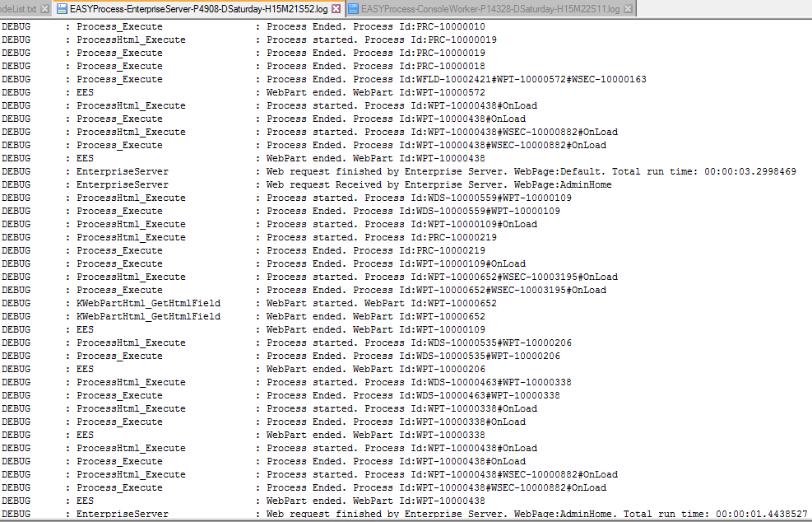Screen dimensions: 812x522
Task: Click 'Process Ended' WPT-10000109#OnLoad line
Action: pos(397,263)
